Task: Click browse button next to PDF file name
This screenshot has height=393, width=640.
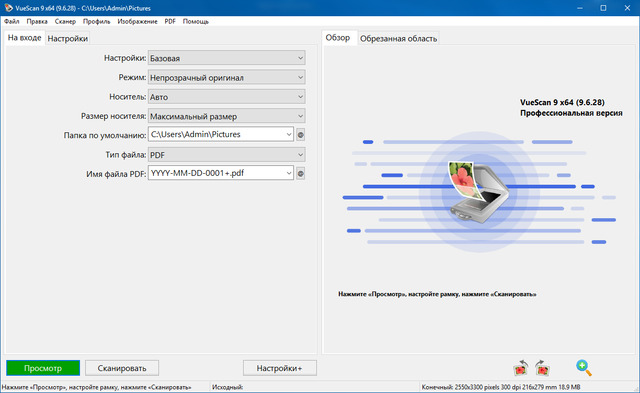Action: point(300,173)
